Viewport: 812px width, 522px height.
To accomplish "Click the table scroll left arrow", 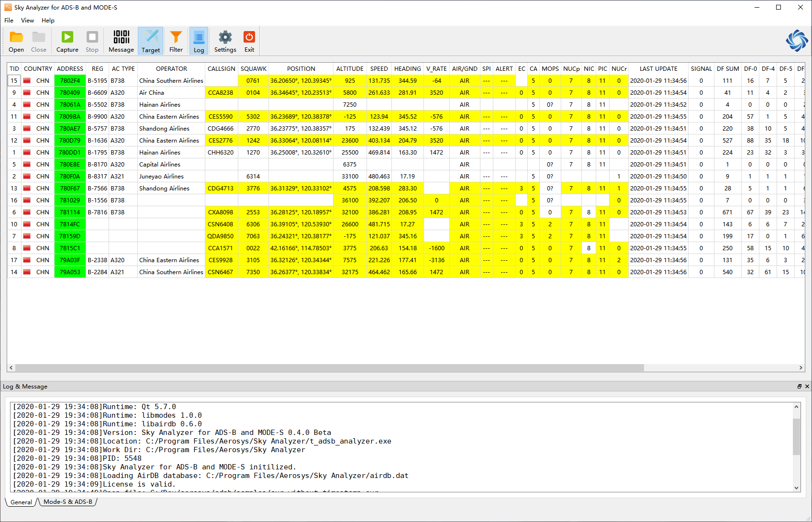I will coord(11,367).
